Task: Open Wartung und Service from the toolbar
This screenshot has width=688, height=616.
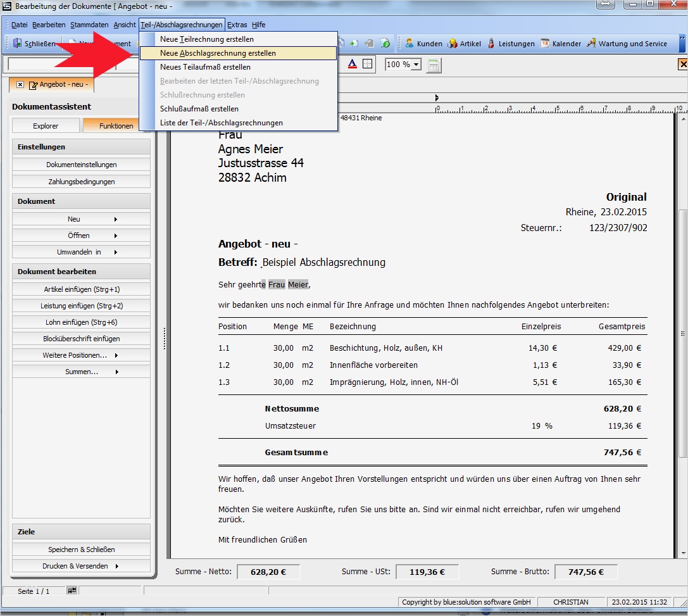Action: 627,44
